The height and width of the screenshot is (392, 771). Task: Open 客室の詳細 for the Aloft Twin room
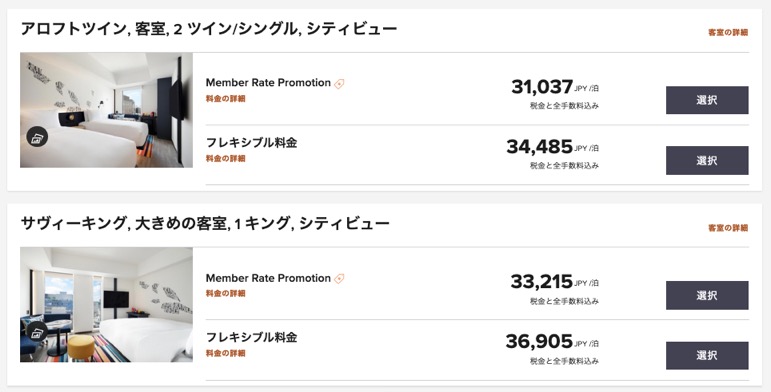coord(728,32)
